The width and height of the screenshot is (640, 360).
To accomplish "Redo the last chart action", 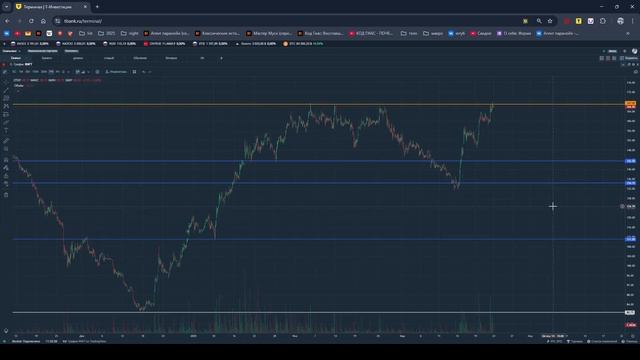I will [x=150, y=72].
